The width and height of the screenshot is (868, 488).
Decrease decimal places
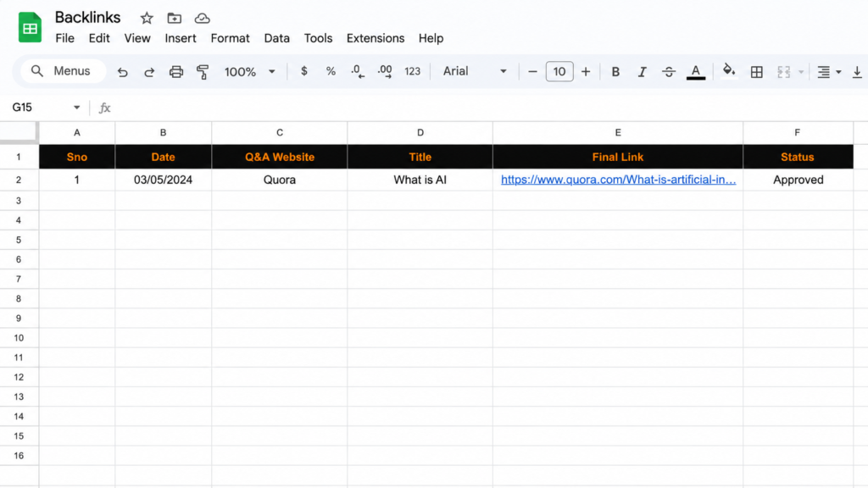point(358,71)
